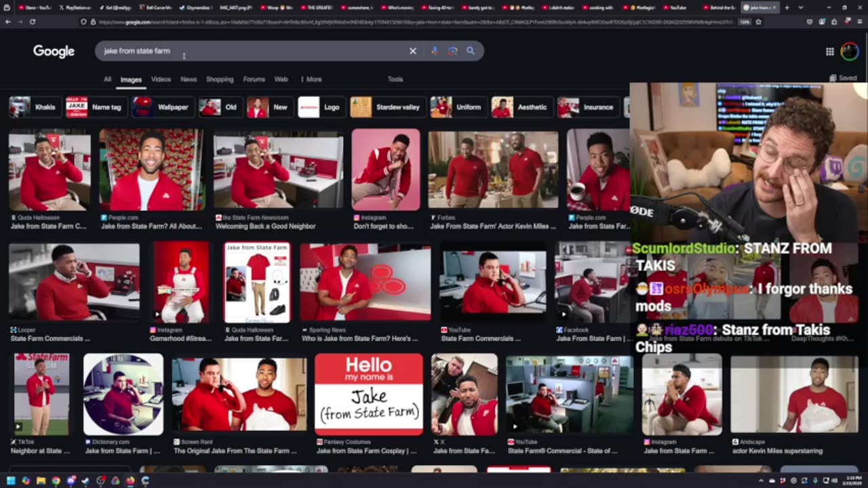Filter images by Insurance chip
The height and width of the screenshot is (488, 868).
pos(587,107)
